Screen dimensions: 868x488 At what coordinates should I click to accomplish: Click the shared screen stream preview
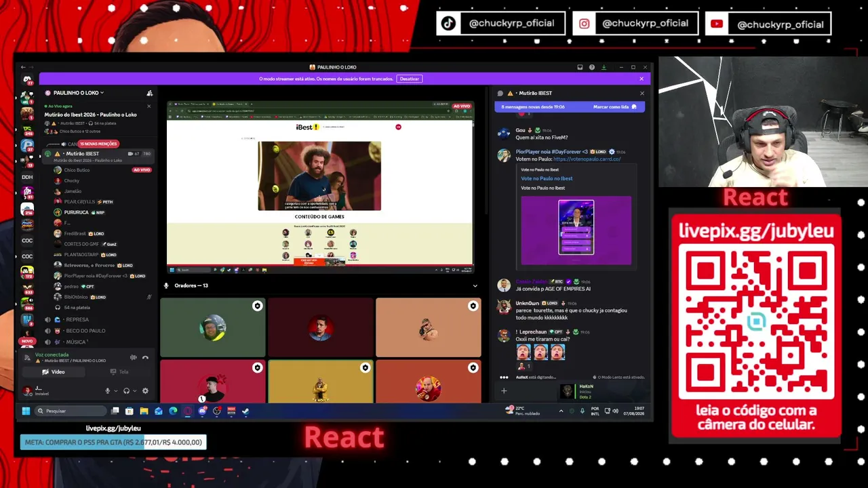tap(320, 188)
